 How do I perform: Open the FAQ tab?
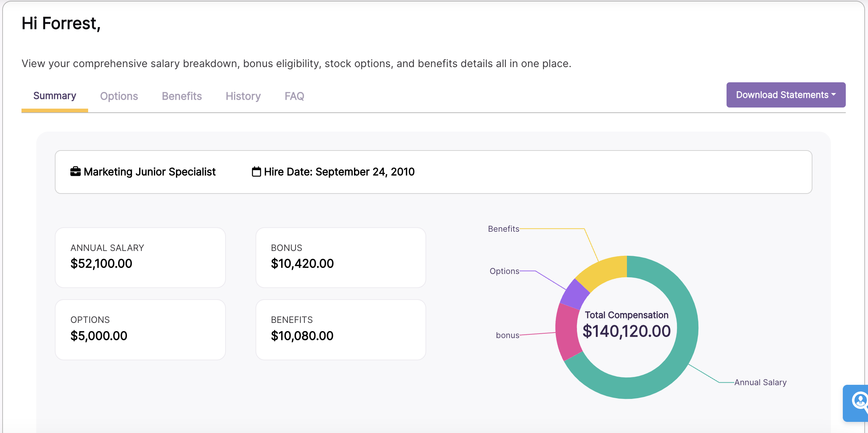294,96
